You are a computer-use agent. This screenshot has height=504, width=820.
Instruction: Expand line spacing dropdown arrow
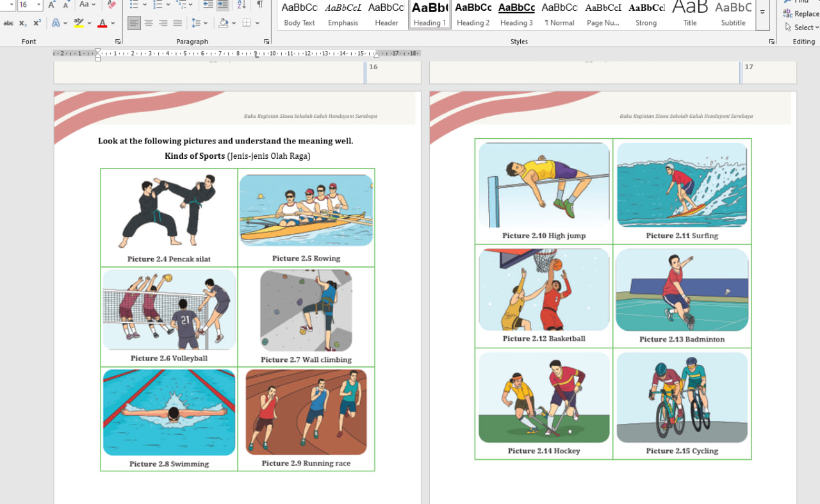206,23
